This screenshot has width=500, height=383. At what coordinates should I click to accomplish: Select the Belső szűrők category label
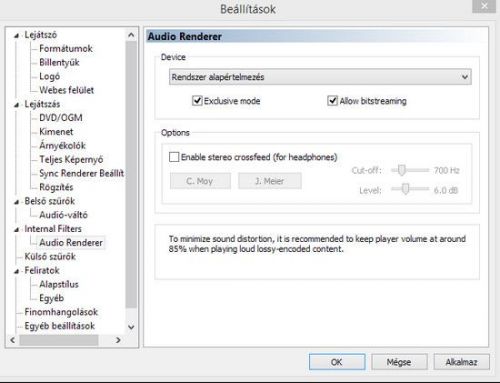pyautogui.click(x=50, y=201)
